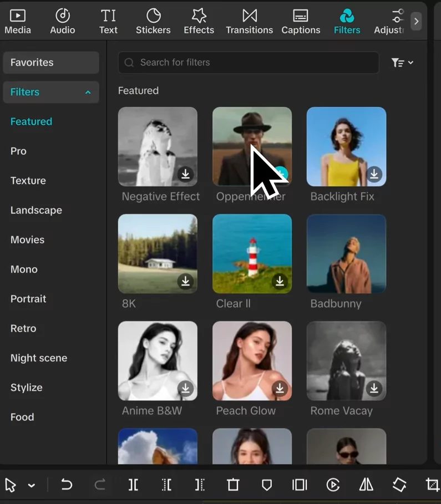Screen dimensions: 441x504
Task: Select the 8K filter thumbnail
Action: (158, 253)
